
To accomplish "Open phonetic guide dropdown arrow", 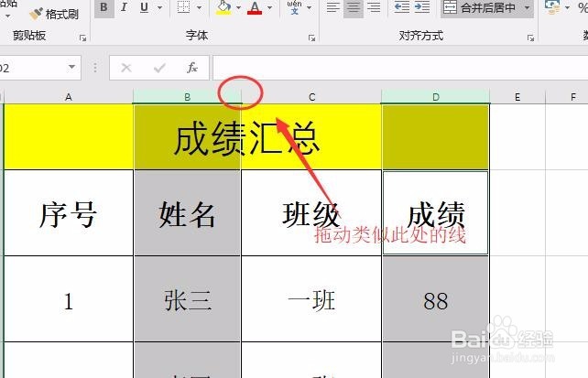I will [x=309, y=8].
